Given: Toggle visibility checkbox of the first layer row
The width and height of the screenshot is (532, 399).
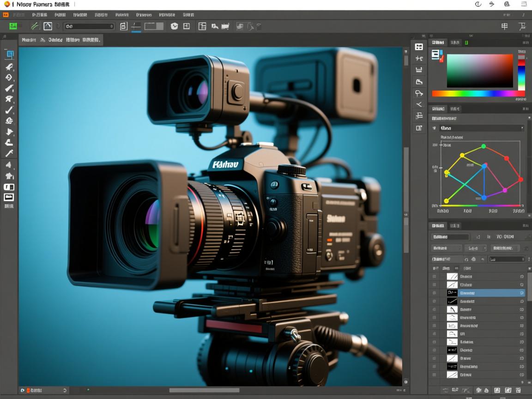Looking at the screenshot, I should pyautogui.click(x=434, y=277).
